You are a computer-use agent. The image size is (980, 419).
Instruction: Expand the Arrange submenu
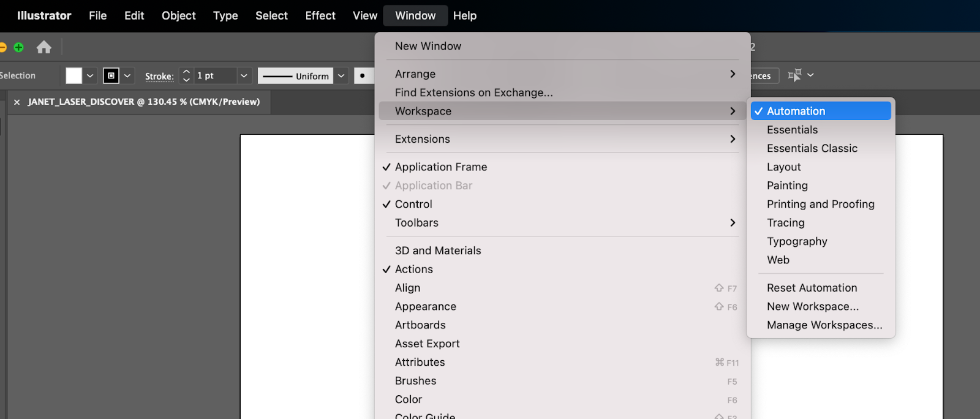coord(562,74)
